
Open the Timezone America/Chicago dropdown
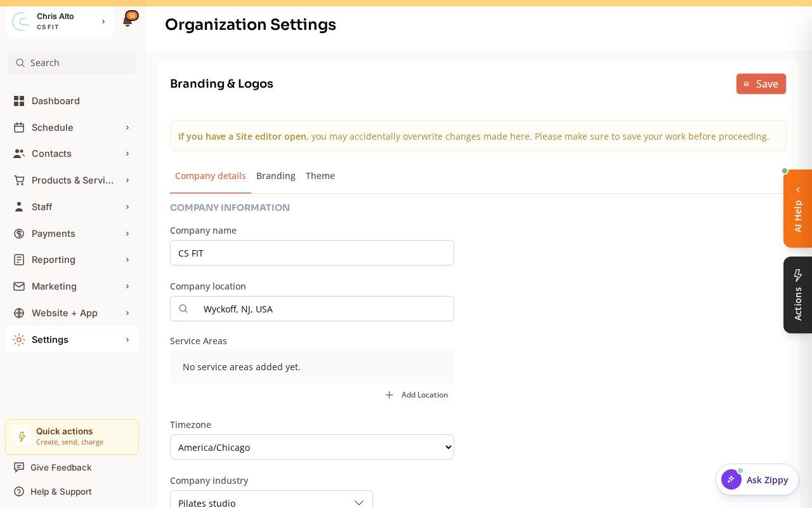(312, 447)
